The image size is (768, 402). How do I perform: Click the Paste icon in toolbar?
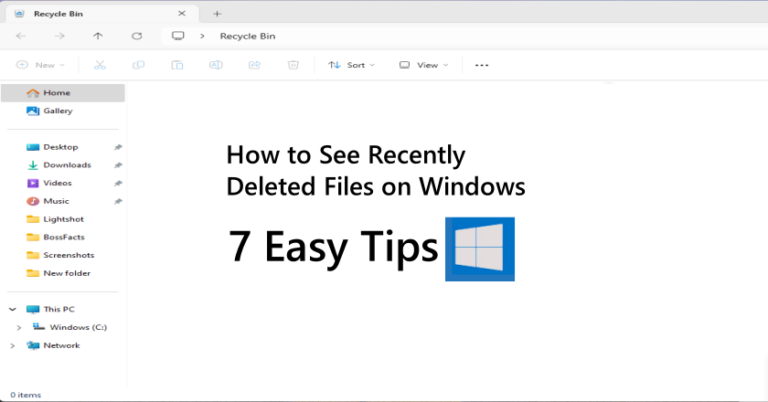click(177, 65)
